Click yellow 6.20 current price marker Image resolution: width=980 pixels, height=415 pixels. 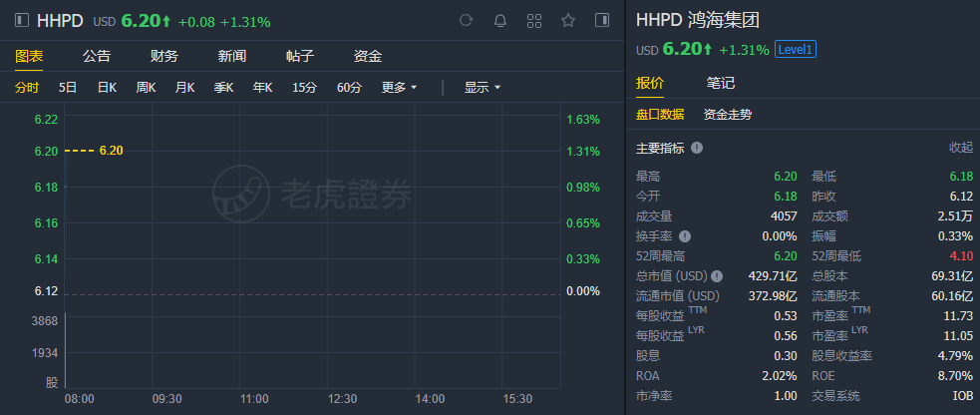pyautogui.click(x=112, y=151)
